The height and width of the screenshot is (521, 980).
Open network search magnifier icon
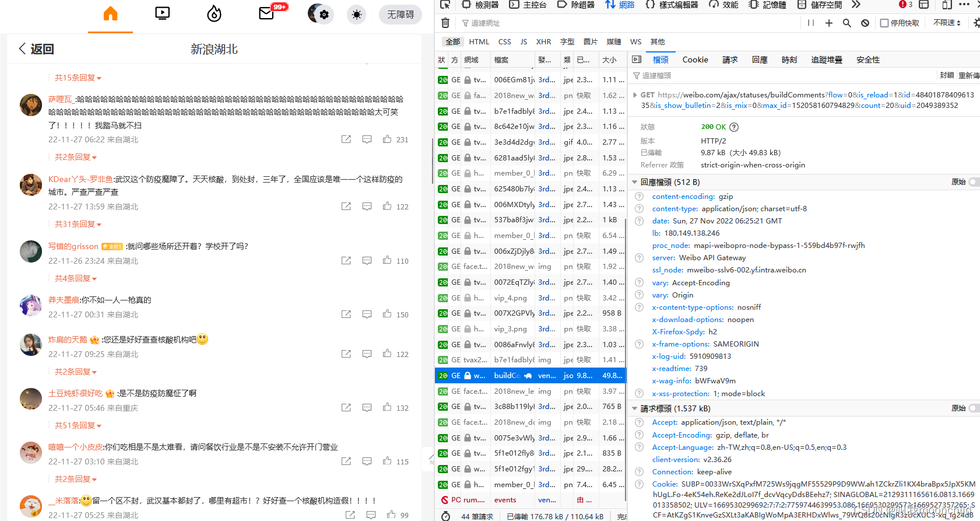(847, 23)
